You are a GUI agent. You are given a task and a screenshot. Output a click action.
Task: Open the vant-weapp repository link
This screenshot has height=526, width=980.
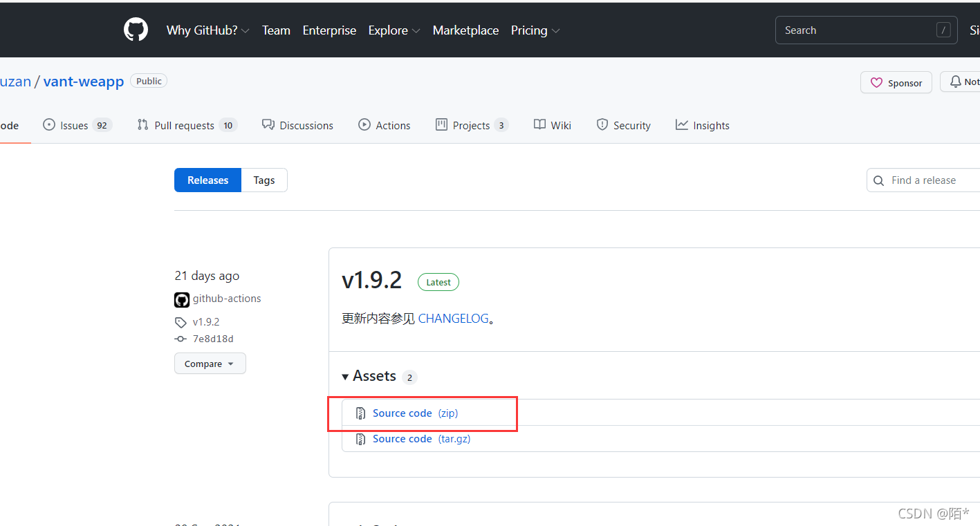(x=84, y=82)
